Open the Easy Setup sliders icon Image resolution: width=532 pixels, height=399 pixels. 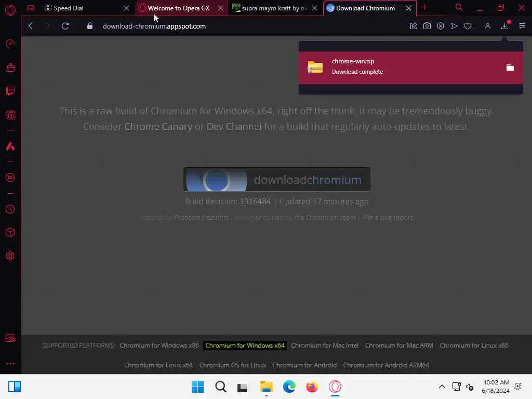coord(522,26)
